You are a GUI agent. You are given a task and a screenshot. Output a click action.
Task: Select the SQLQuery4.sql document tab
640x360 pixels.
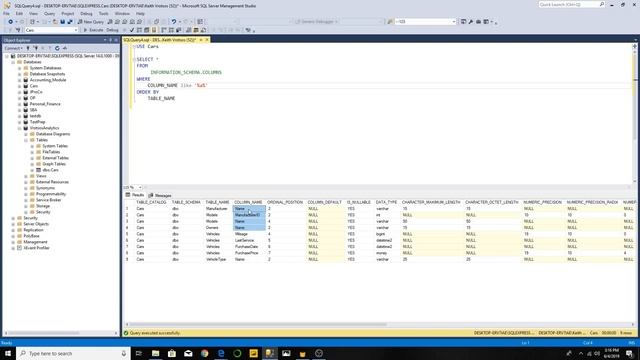(x=160, y=40)
